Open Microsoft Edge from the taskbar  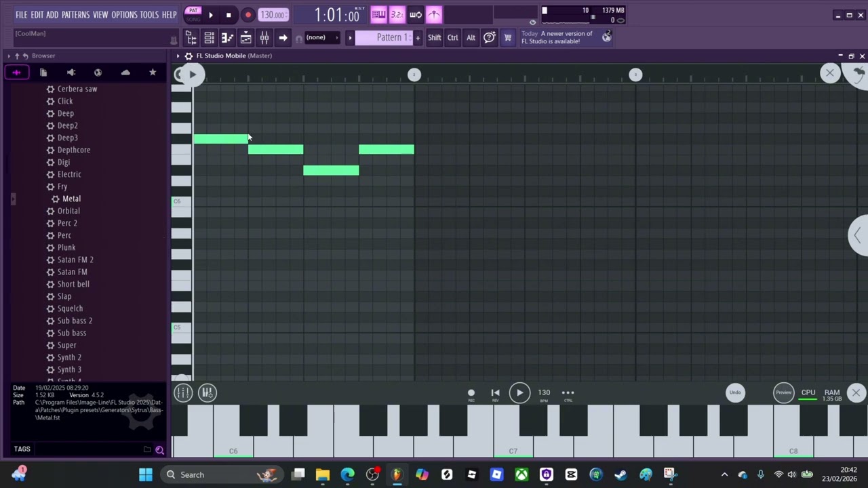[x=347, y=474]
